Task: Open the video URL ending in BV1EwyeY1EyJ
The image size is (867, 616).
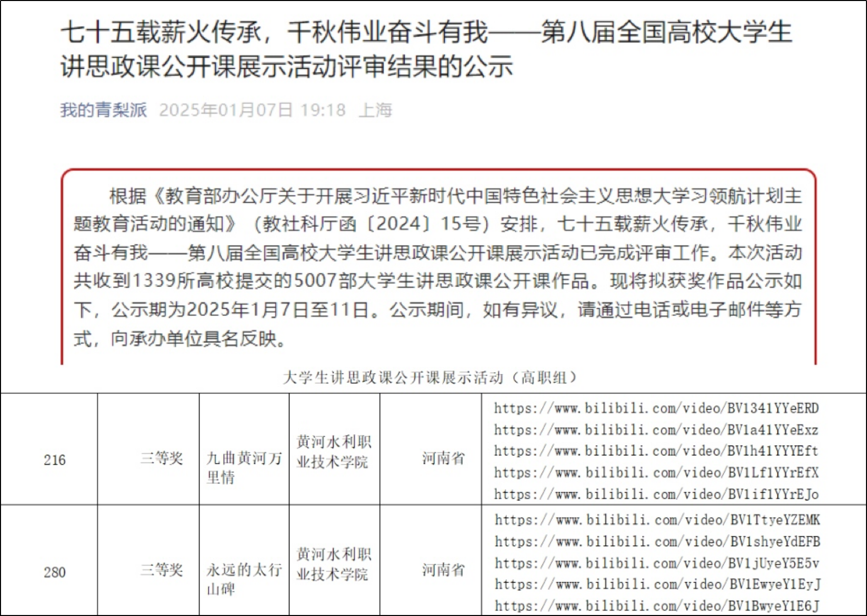Action: coord(657,585)
